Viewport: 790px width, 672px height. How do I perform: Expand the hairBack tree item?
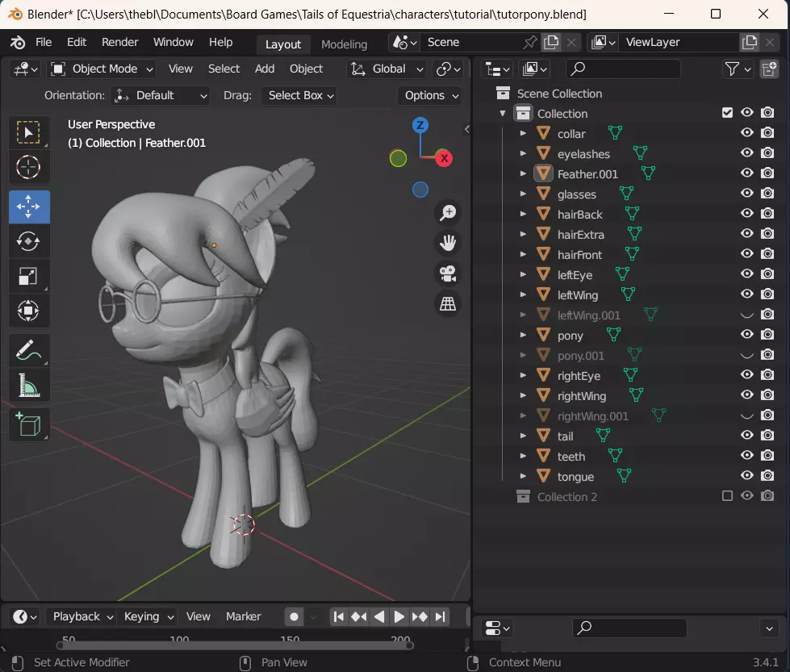coord(523,215)
